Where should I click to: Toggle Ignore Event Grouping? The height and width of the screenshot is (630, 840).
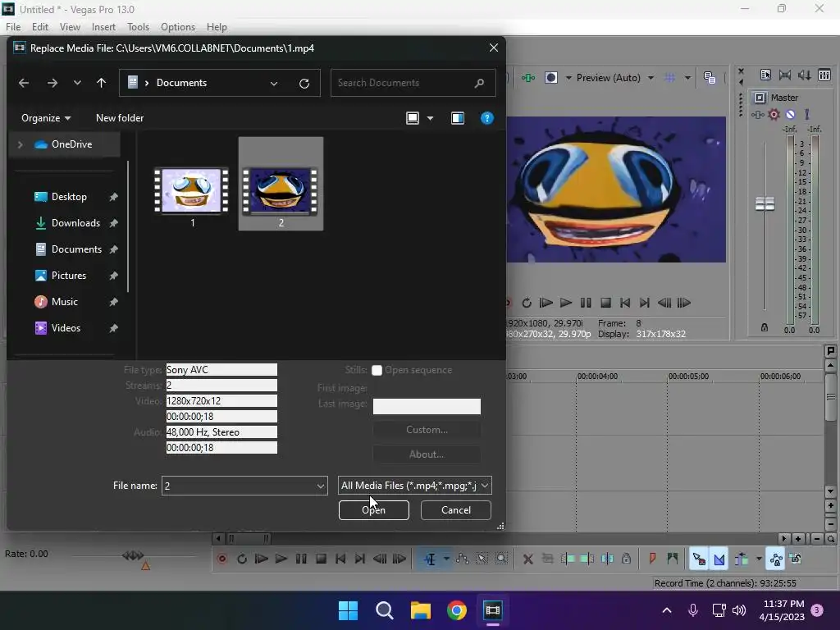pyautogui.click(x=796, y=559)
